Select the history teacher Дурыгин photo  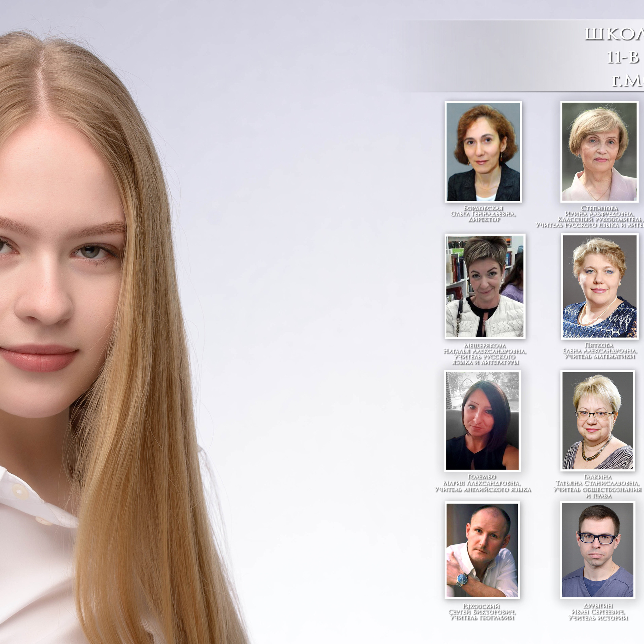click(x=597, y=550)
